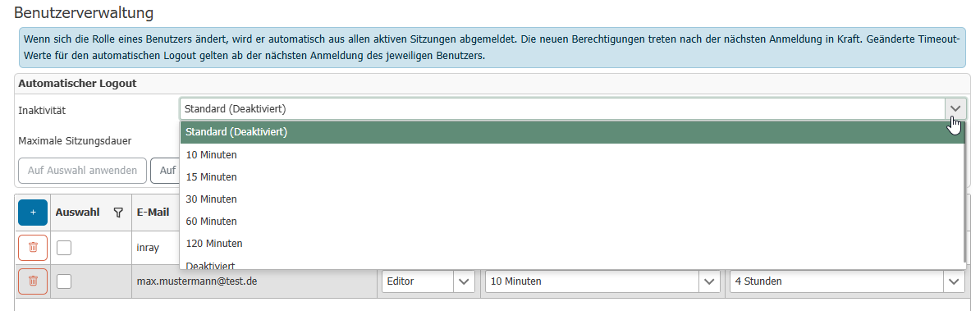Screen dimensions: 980x311
Task: Click Auf Auswahl anwenden button
Action: (83, 171)
